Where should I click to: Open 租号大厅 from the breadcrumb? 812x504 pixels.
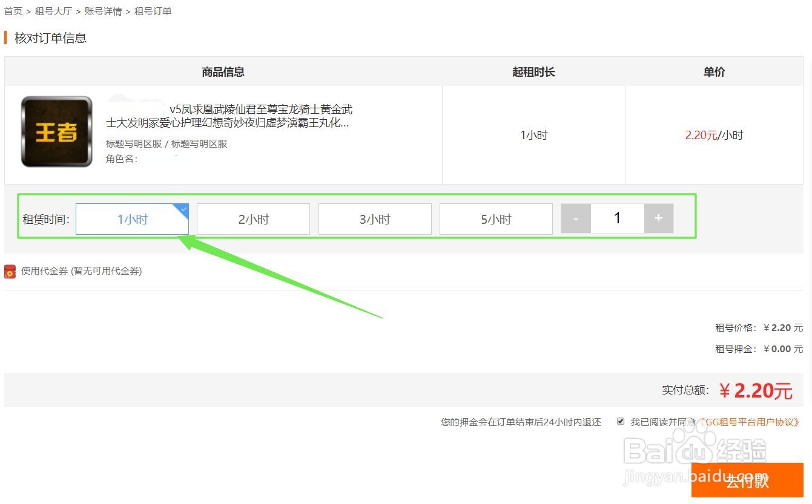pyautogui.click(x=53, y=10)
